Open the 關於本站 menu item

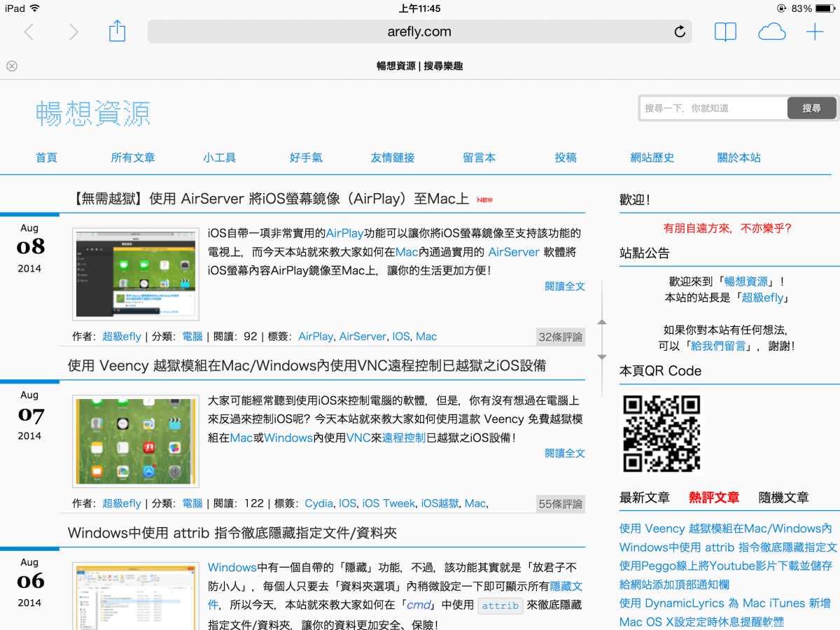click(738, 157)
